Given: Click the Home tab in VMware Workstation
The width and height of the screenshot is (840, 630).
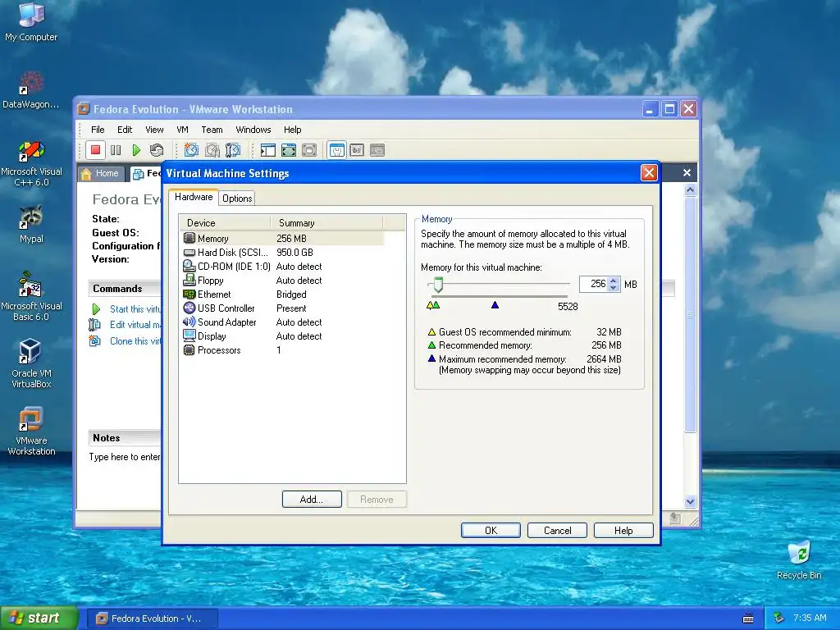Looking at the screenshot, I should [x=101, y=174].
